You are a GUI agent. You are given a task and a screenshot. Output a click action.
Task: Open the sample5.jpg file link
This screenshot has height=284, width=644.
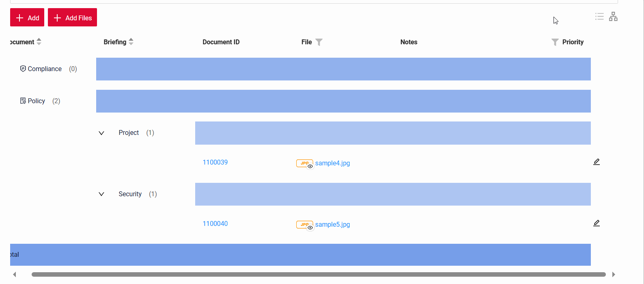pos(332,225)
